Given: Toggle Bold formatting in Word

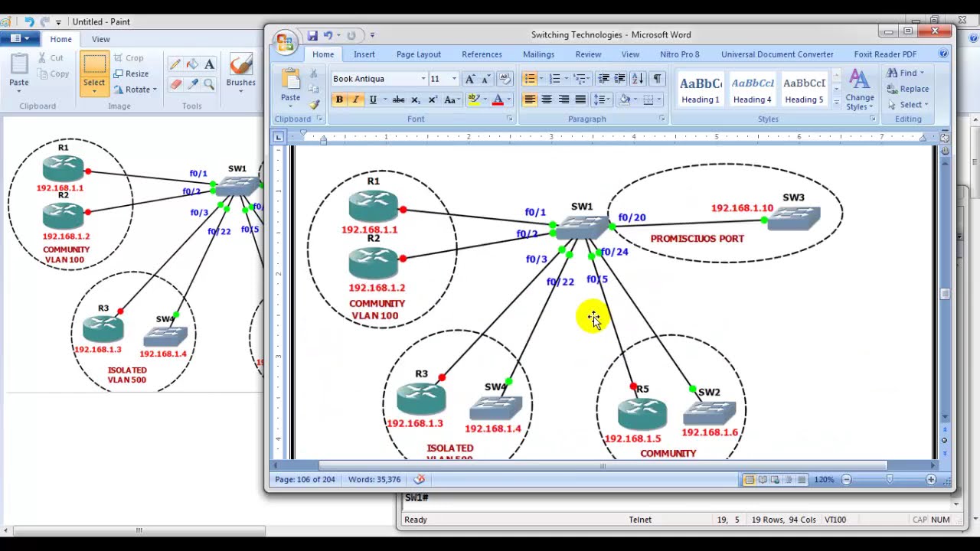Looking at the screenshot, I should tap(339, 99).
